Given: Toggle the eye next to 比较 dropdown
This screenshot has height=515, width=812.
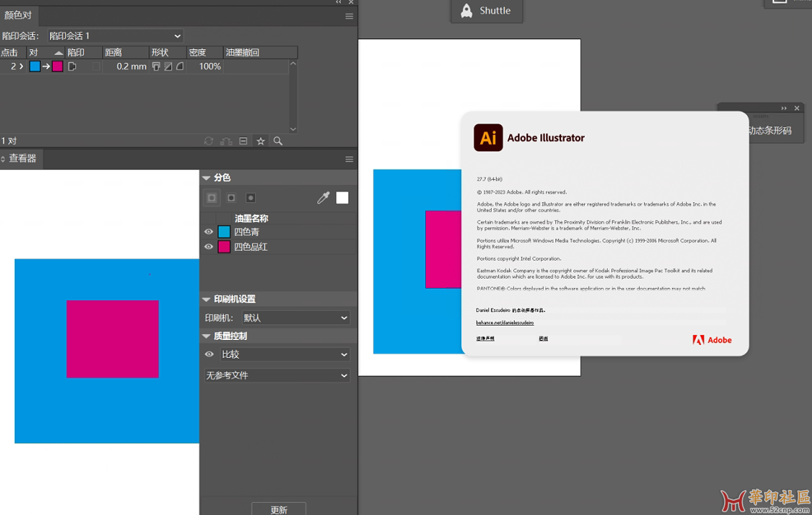Looking at the screenshot, I should point(209,354).
